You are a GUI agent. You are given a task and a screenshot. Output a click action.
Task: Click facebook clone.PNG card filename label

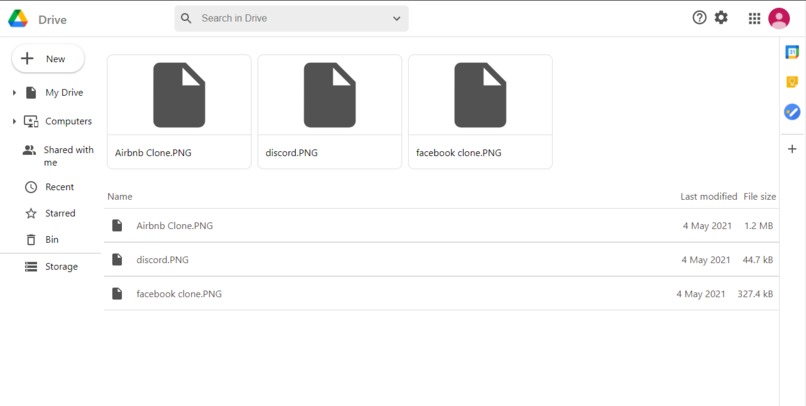click(459, 153)
